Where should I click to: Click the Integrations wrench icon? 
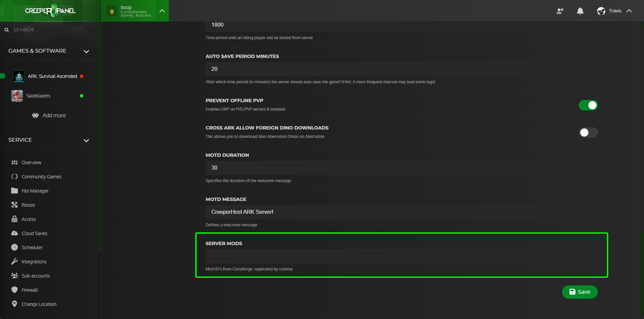point(14,261)
